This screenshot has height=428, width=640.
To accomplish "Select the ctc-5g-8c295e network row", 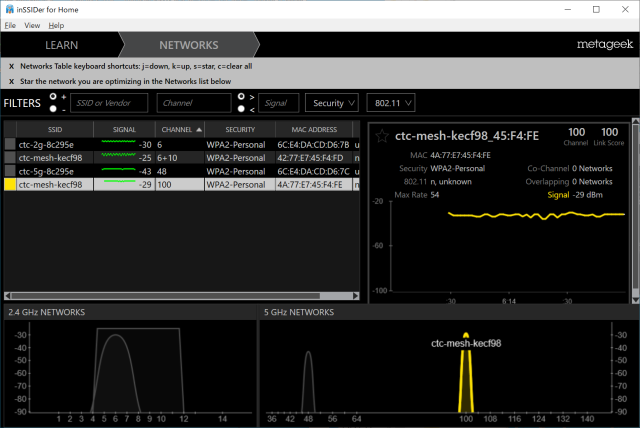I will pyautogui.click(x=182, y=171).
